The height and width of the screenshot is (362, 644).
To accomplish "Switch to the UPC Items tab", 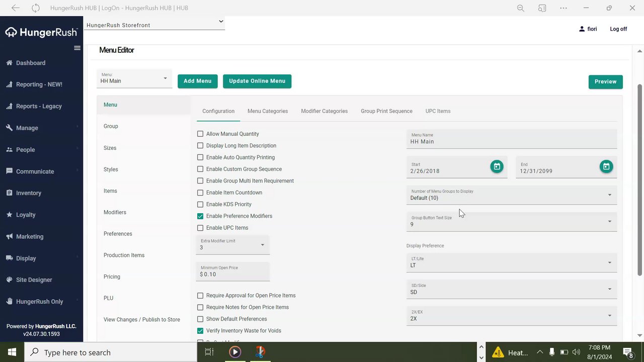I will pyautogui.click(x=438, y=111).
